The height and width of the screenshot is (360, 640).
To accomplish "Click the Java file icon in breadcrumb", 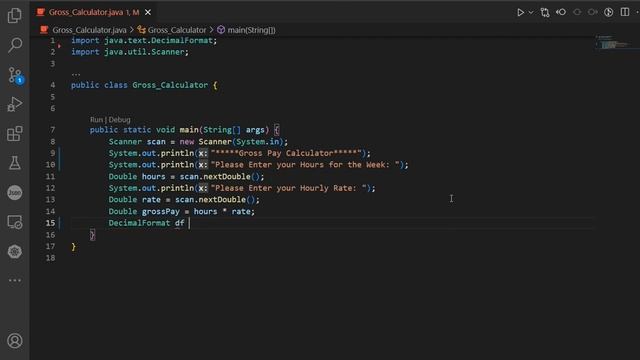I will (x=44, y=30).
